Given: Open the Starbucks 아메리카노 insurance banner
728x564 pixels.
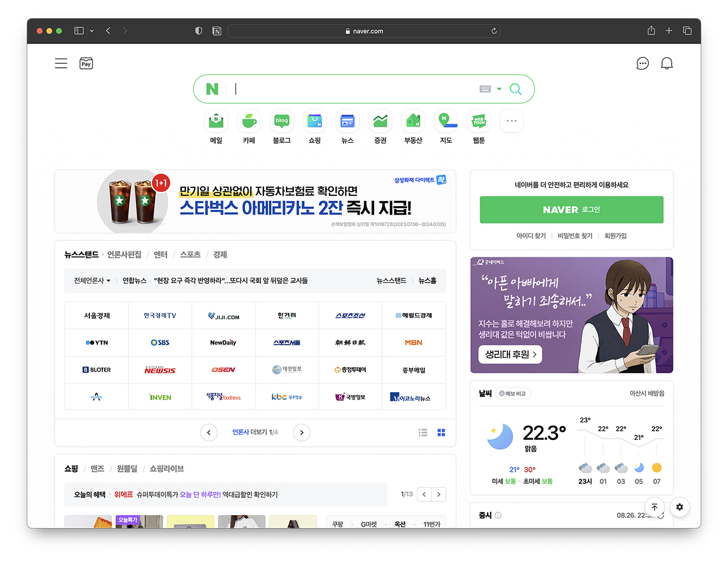Looking at the screenshot, I should coord(255,201).
